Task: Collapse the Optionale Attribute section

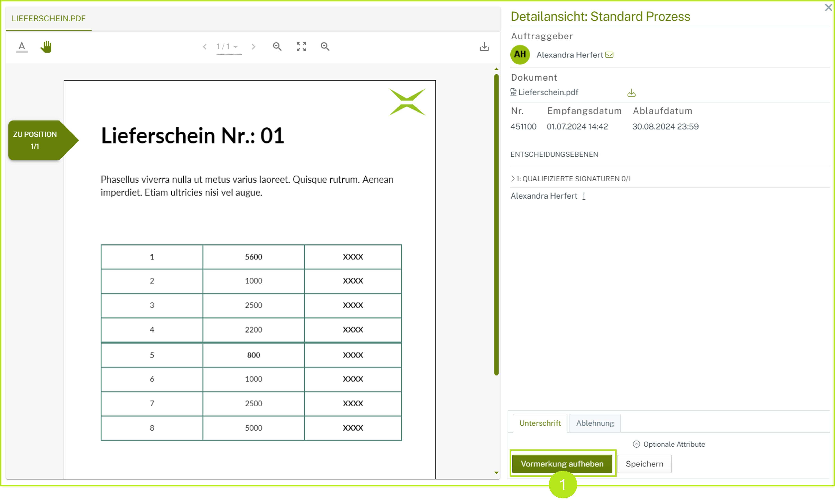Action: coord(636,444)
